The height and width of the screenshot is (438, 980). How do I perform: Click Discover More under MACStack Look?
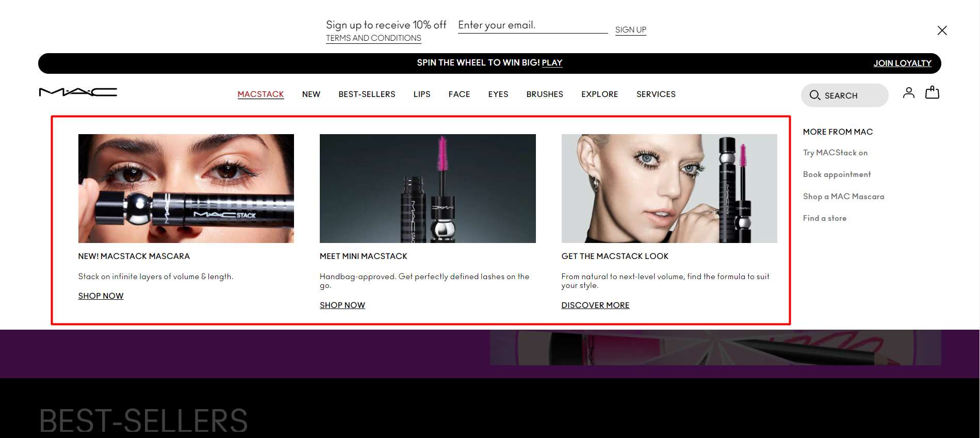[595, 305]
